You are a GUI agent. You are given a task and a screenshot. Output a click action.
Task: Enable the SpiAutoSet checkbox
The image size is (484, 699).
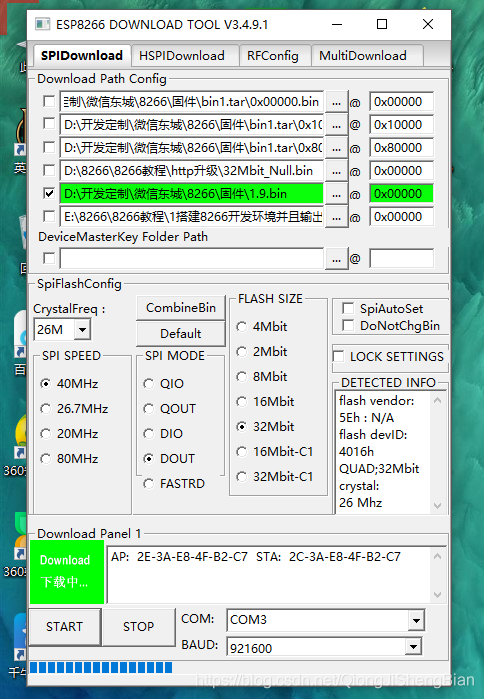(x=348, y=308)
